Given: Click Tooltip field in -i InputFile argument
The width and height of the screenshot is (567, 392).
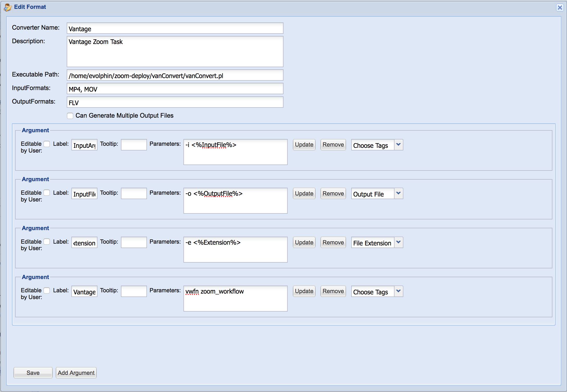Looking at the screenshot, I should tap(134, 145).
